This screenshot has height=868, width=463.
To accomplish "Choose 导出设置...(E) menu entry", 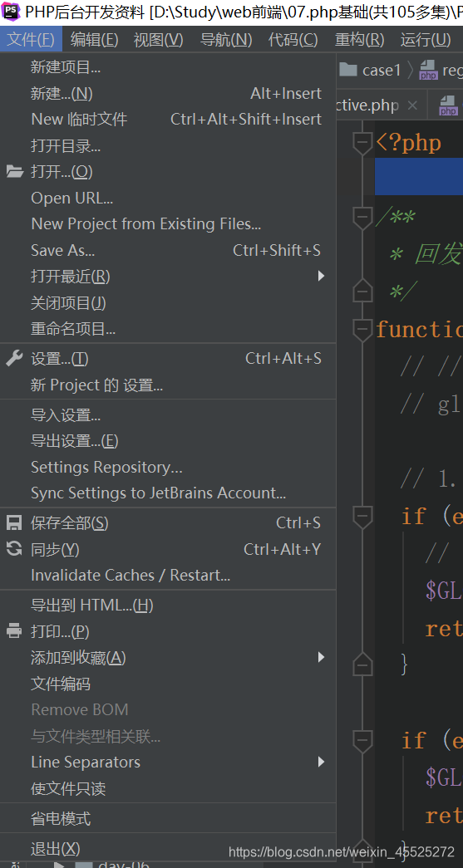I will tap(168, 440).
